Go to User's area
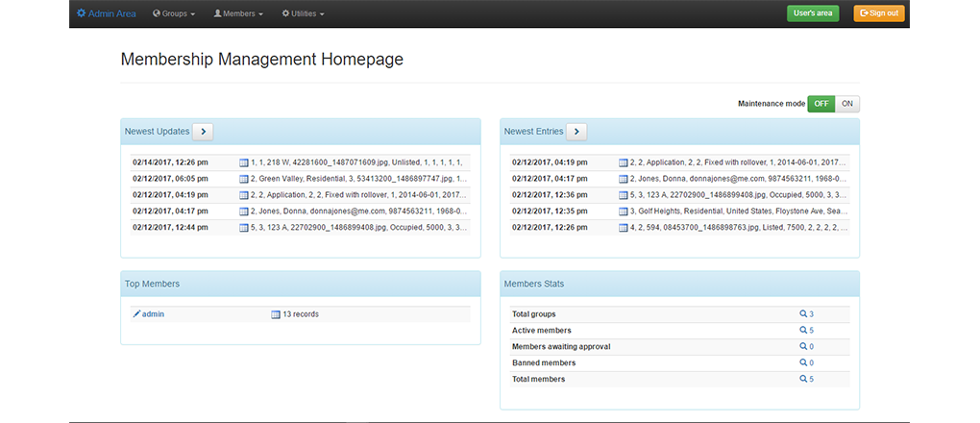 [813, 13]
